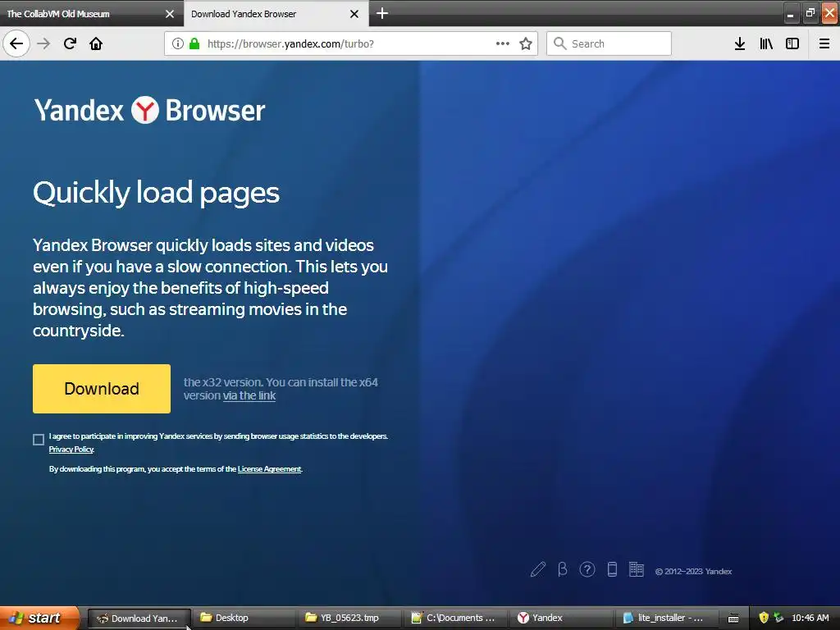
Task: Open the help question mark icon
Action: click(x=587, y=569)
